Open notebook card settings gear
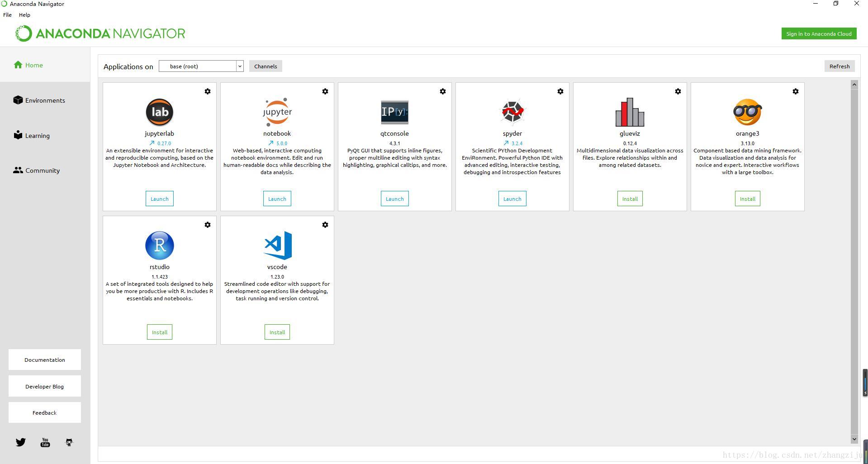Screen dimensions: 868x464 click(325, 91)
